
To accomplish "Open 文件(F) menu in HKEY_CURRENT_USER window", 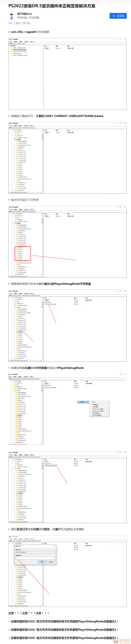I will point(11,42).
